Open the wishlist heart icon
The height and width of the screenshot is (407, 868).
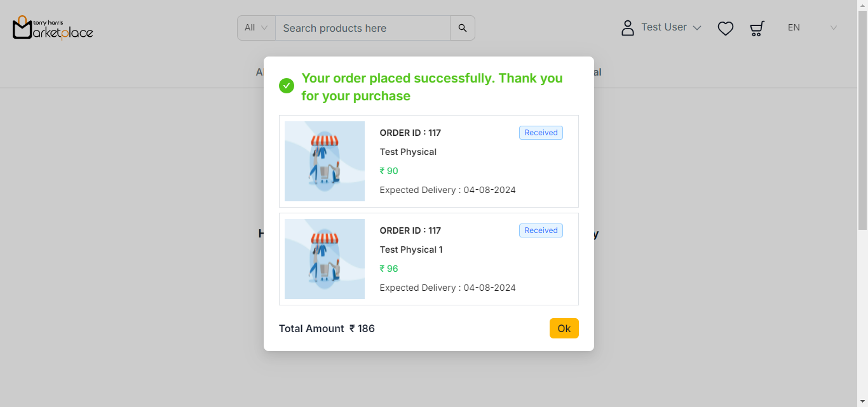[726, 29]
